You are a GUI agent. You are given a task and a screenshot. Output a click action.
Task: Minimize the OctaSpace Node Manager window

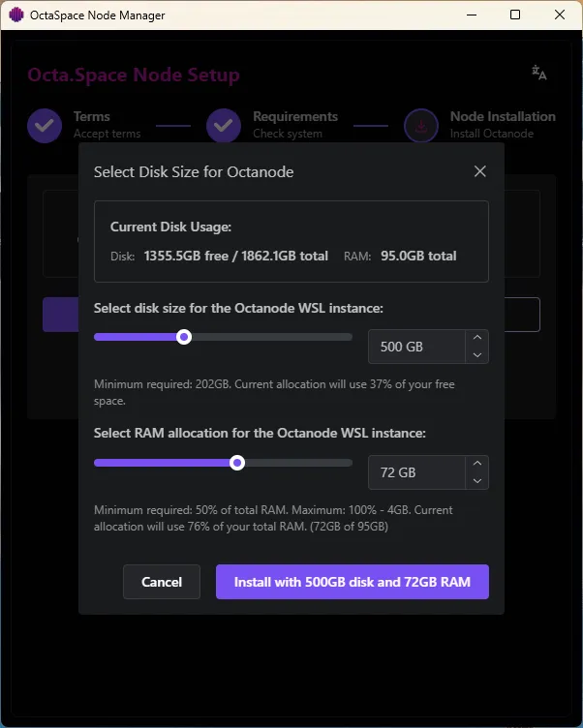[472, 15]
